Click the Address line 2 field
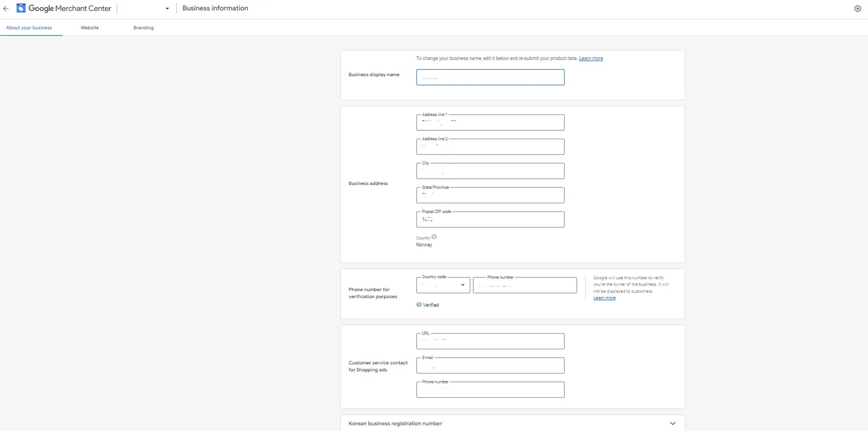The image size is (868, 431). click(x=490, y=147)
